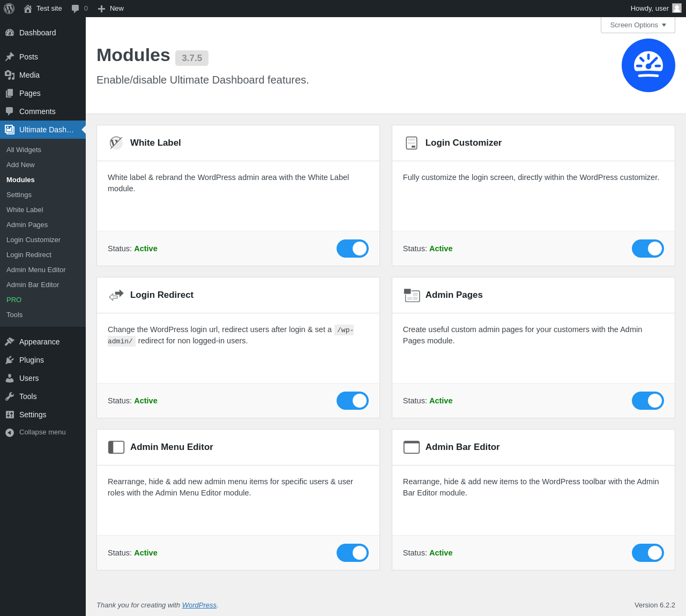This screenshot has width=686, height=616.
Task: Open the Dashboard menu item
Action: (x=43, y=33)
